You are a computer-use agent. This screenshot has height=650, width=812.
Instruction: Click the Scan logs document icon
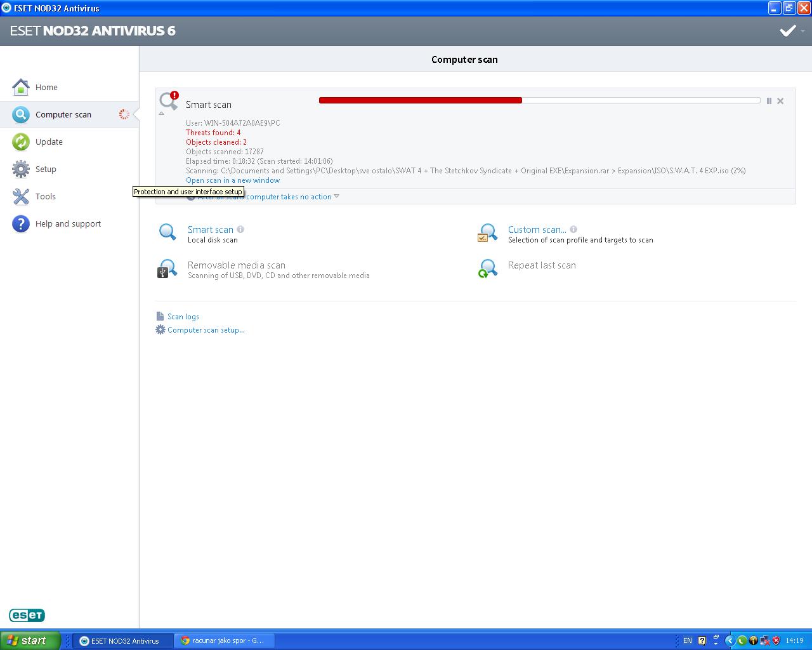[160, 316]
